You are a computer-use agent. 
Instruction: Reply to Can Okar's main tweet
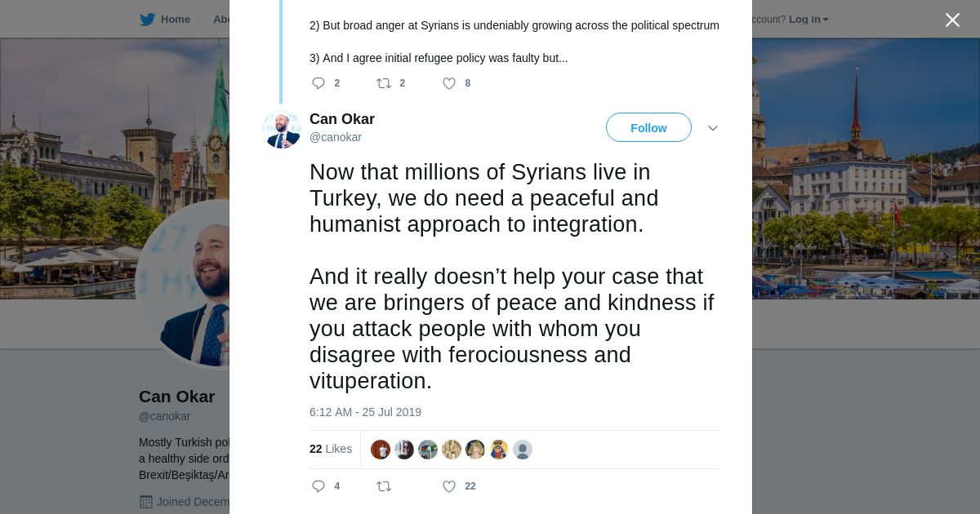318,486
